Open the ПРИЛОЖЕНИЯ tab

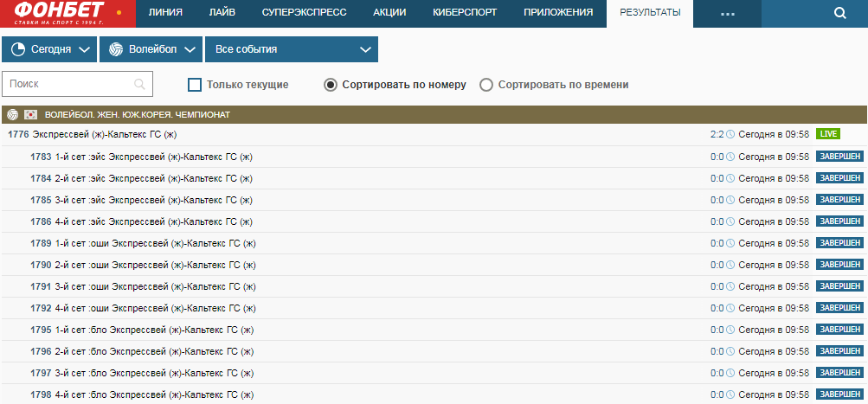tap(558, 13)
